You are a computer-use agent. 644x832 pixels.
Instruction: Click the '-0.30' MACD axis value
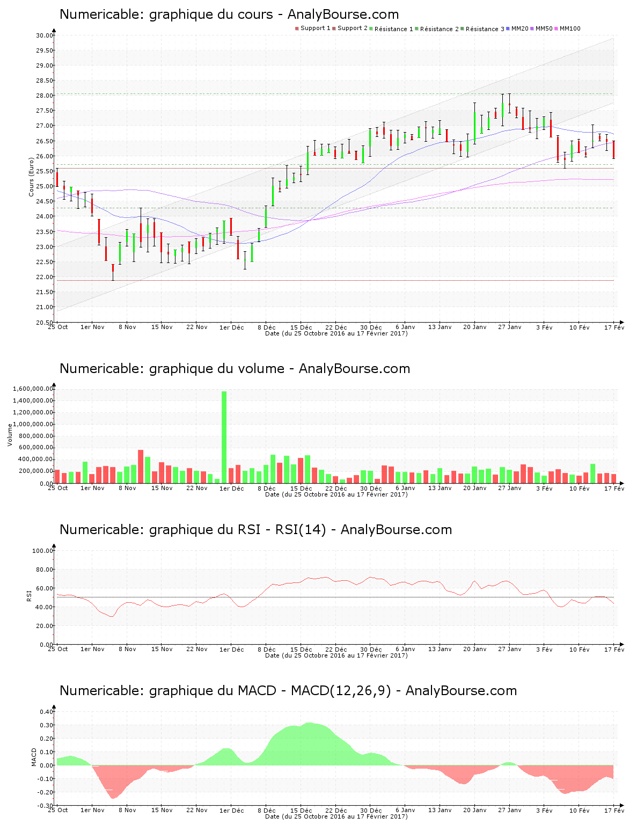click(x=46, y=806)
